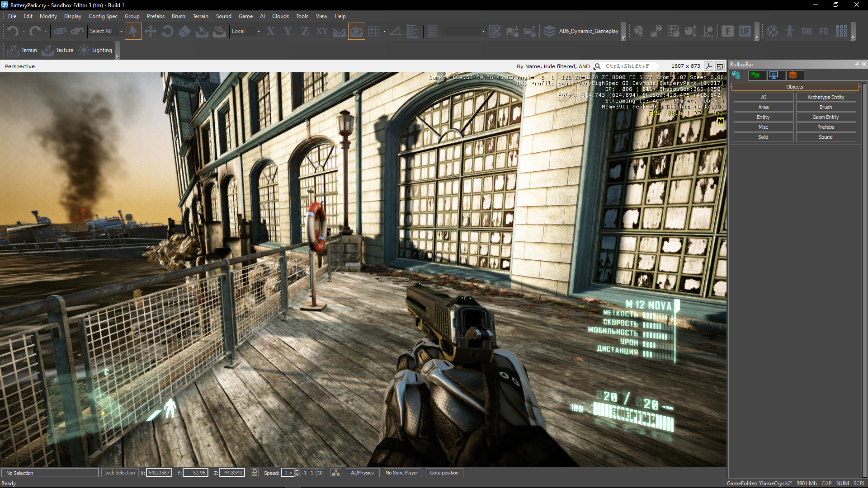Toggle AI/Physics simulation mode
868x488 pixels.
[362, 473]
